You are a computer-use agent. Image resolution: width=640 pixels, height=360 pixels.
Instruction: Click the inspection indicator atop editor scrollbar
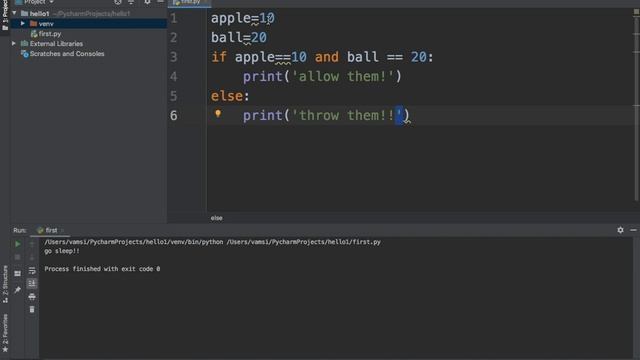point(636,12)
